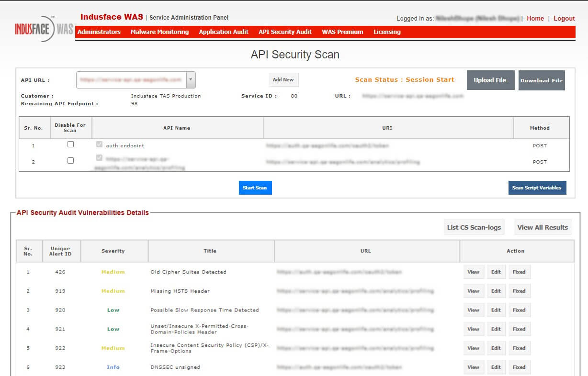Mark DNSSEC unsigned alert as Fixed

pos(519,367)
